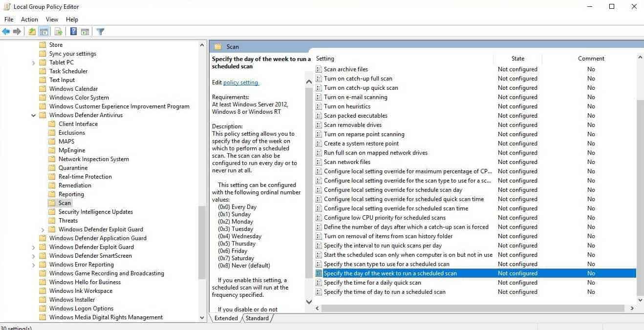Click the Local Group Policy Editor title icon
The image size is (644, 330).
click(6, 6)
